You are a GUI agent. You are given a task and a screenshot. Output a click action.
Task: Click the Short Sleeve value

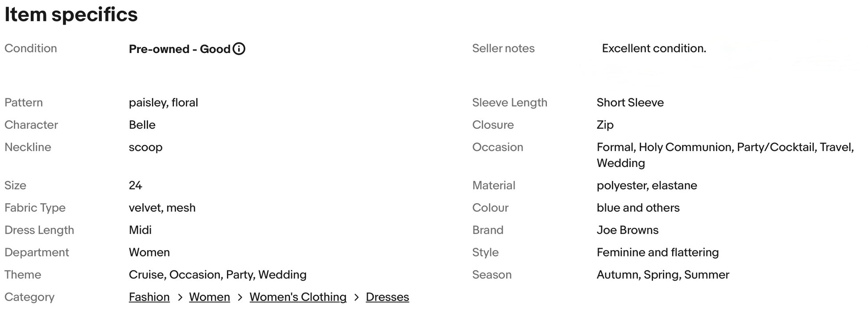tap(630, 103)
